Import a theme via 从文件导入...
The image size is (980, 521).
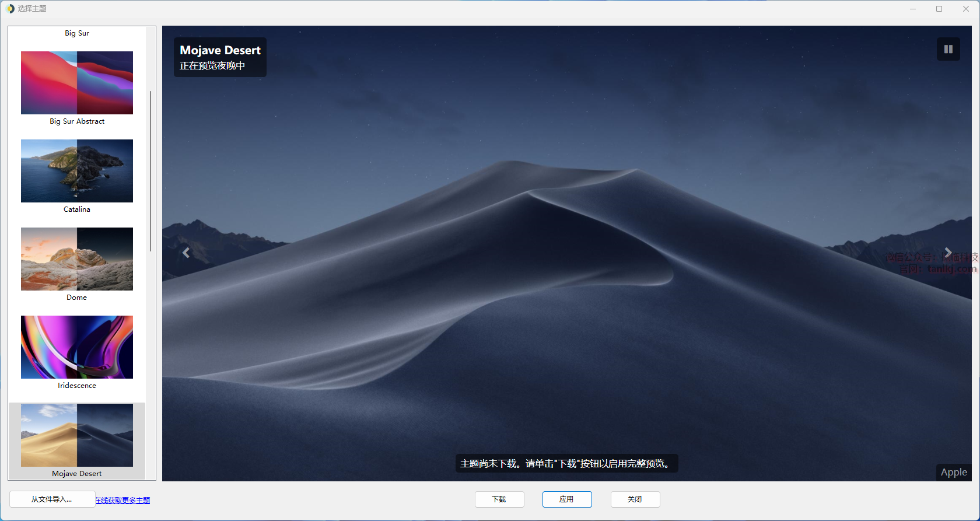click(x=52, y=499)
